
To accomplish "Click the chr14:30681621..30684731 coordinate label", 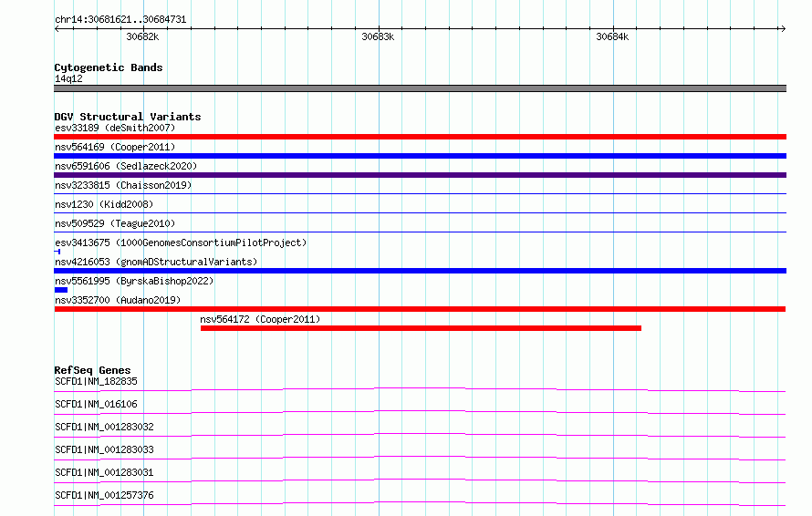I will tap(120, 20).
